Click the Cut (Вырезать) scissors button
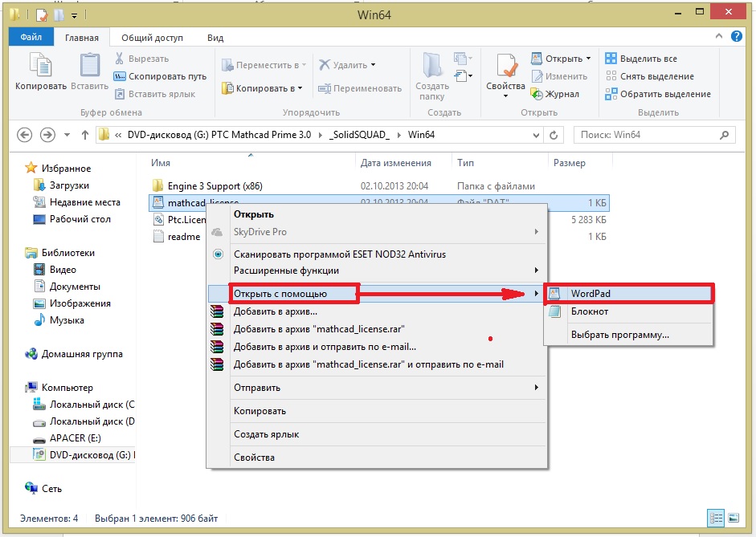Image resolution: width=756 pixels, height=537 pixels. [141, 59]
